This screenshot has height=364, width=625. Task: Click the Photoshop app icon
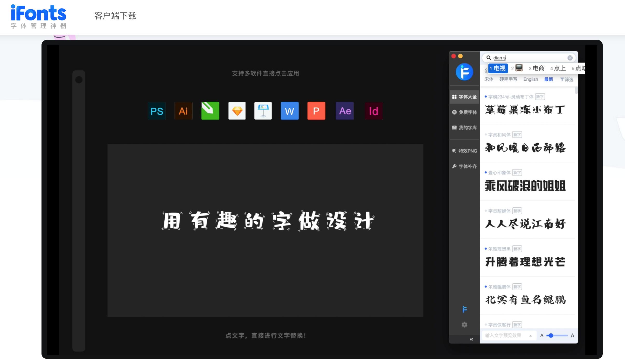point(156,111)
